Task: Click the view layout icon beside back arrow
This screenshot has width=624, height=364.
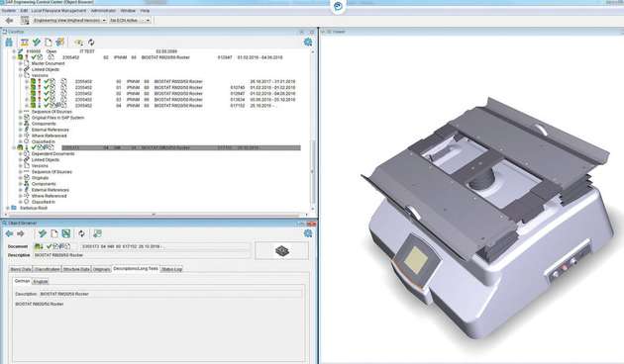Action: click(x=25, y=20)
